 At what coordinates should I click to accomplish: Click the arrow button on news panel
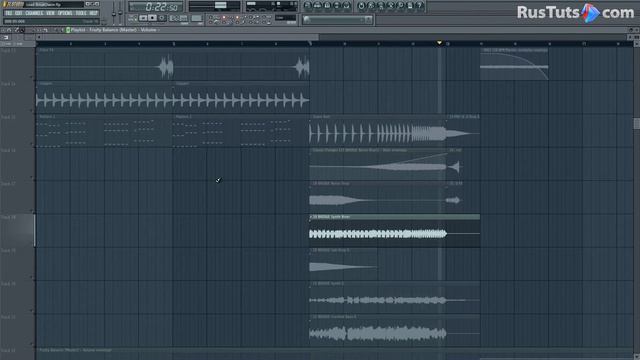point(368,19)
